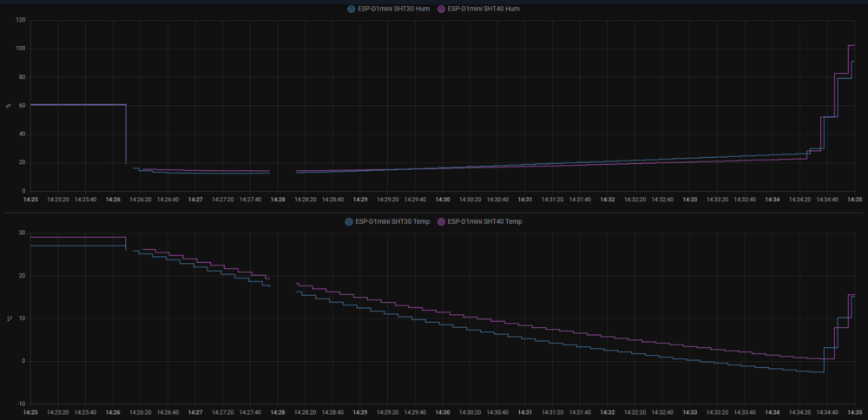Click the 14:34 tick on humidity chart axis
868x420 pixels.
(772, 199)
